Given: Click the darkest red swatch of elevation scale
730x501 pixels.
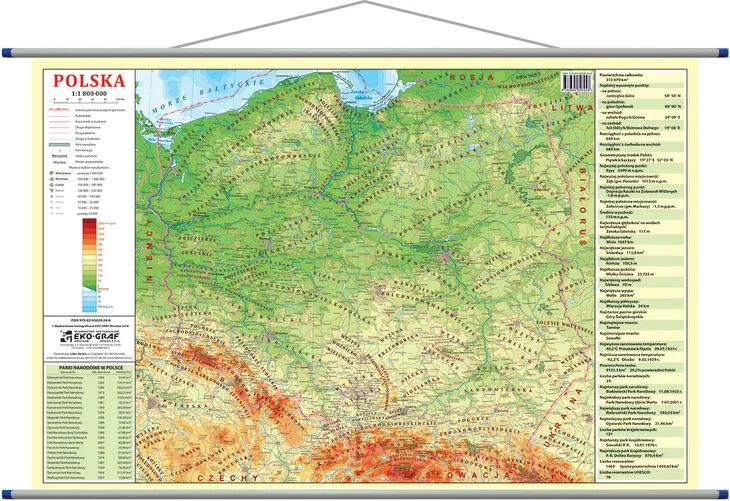Looking at the screenshot, I should pyautogui.click(x=89, y=223).
